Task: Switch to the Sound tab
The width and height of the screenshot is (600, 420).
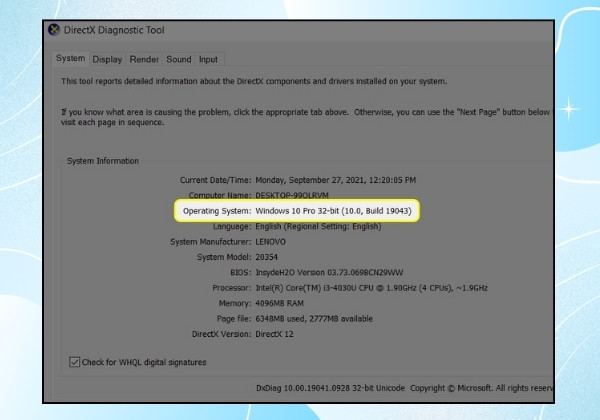Action: (x=179, y=60)
